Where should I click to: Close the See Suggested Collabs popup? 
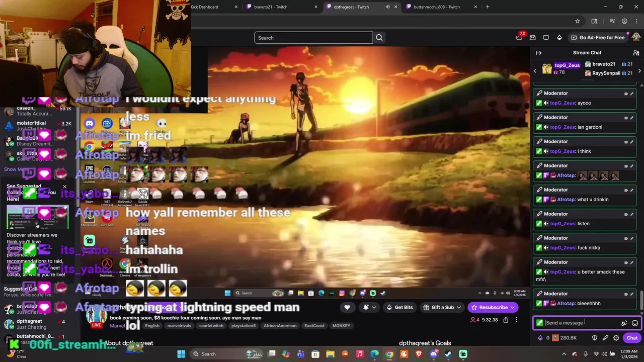tap(64, 187)
